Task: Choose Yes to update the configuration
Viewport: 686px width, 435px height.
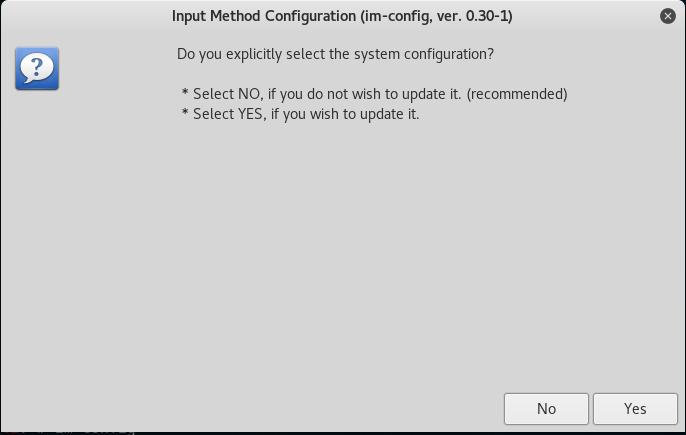Action: [635, 409]
